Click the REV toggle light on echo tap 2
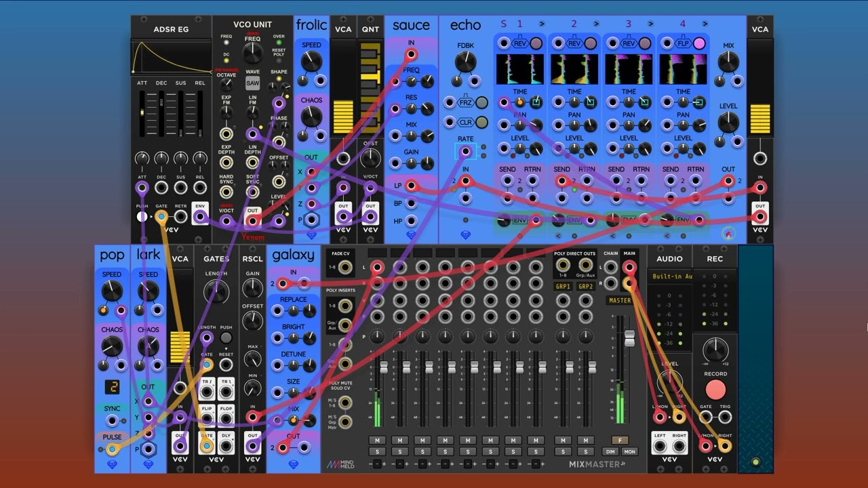The width and height of the screenshot is (868, 488). [x=590, y=44]
